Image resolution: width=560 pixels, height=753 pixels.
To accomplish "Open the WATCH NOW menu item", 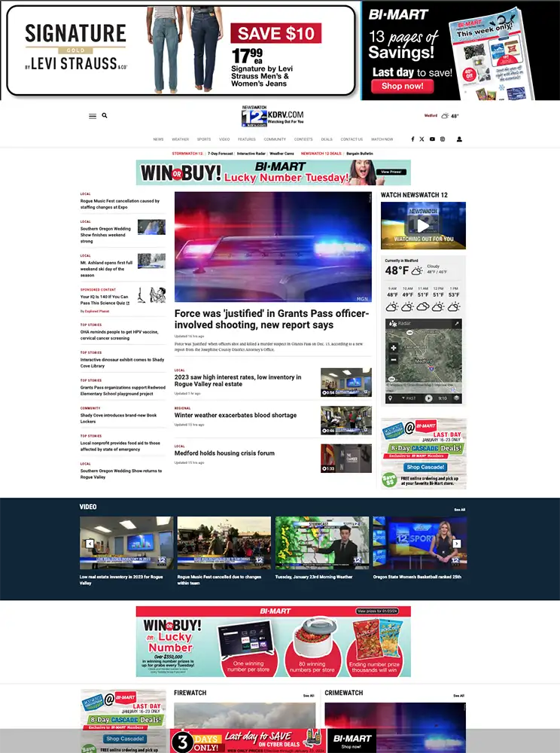I will 382,139.
